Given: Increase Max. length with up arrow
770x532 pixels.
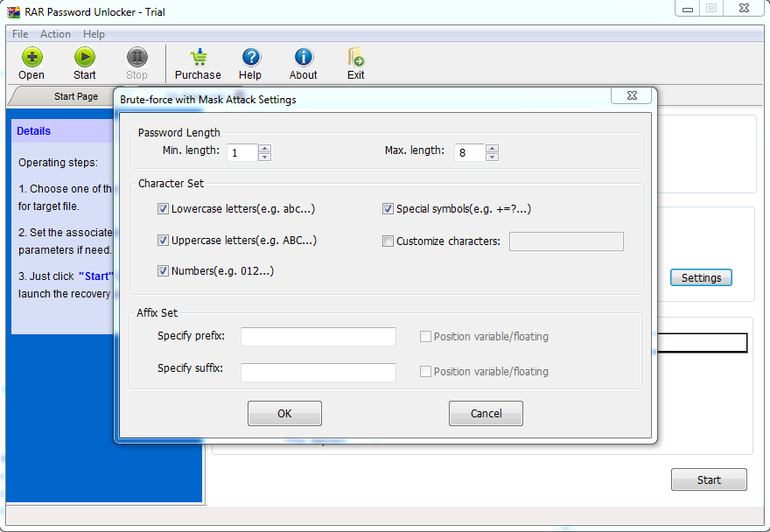Looking at the screenshot, I should tap(492, 149).
